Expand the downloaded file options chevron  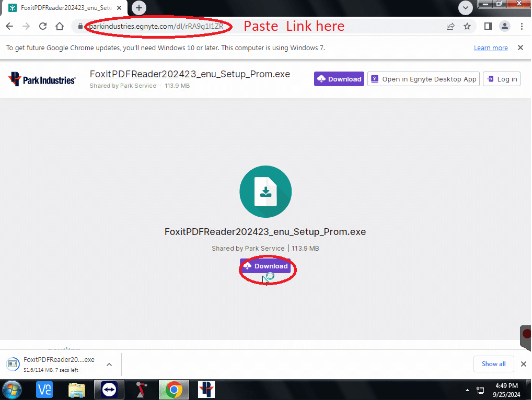pos(109,364)
